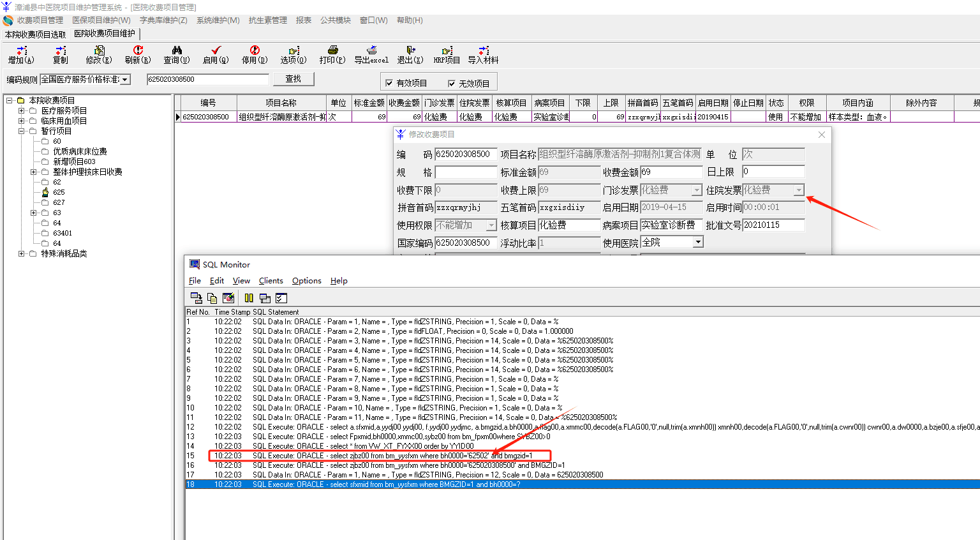Click the stacked-windows icon in SQL Monitor toolbar
The image size is (980, 540).
pos(265,298)
